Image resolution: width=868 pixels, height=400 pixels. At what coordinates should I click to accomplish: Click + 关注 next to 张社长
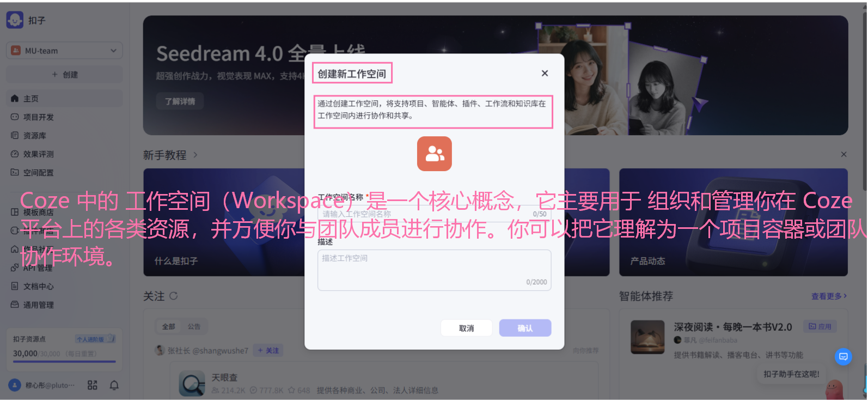(x=268, y=350)
